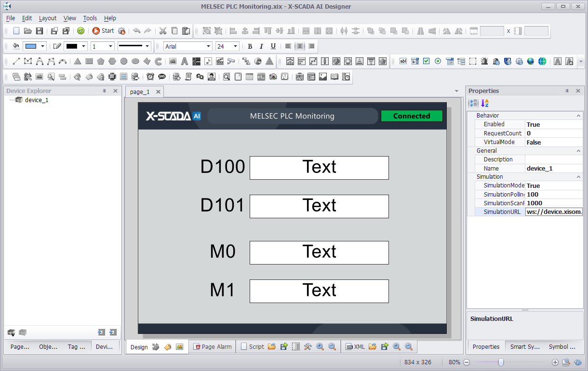Image resolution: width=588 pixels, height=371 pixels.
Task: Close the page_1 document tab
Action: click(x=158, y=92)
